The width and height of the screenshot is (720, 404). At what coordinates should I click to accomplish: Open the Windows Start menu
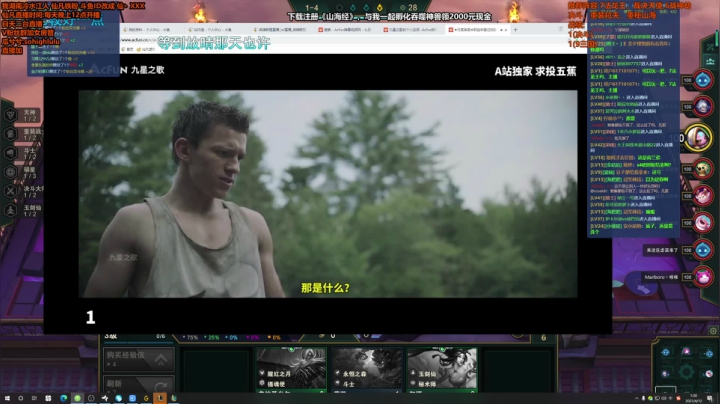point(7,398)
